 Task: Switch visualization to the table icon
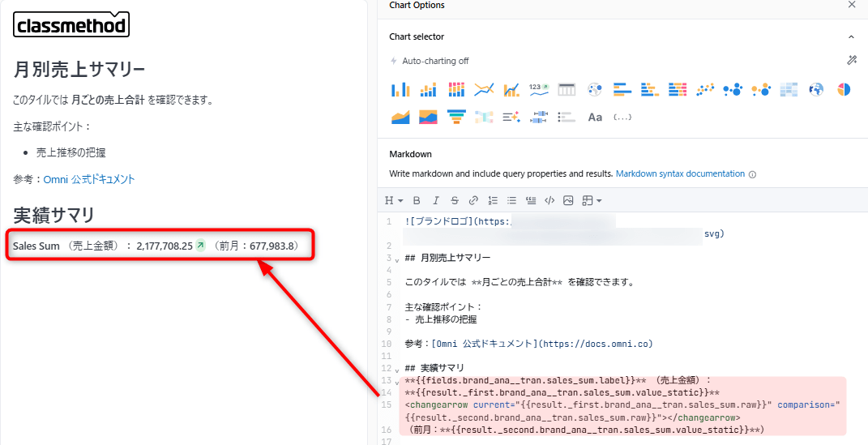pyautogui.click(x=567, y=89)
